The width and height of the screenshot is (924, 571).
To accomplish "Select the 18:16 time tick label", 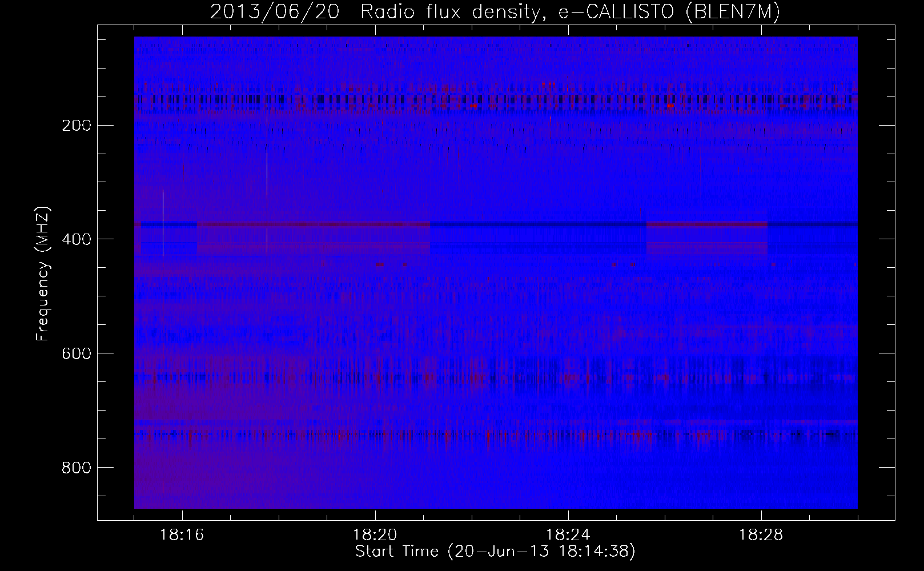I will pyautogui.click(x=182, y=535).
